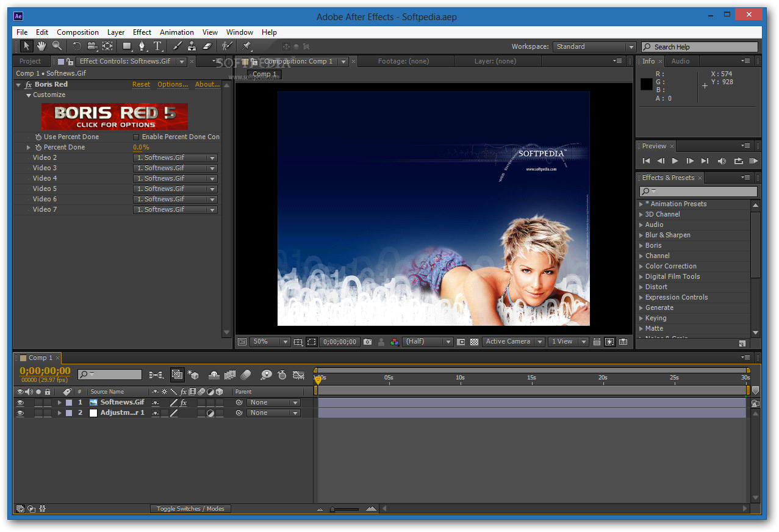779x532 pixels.
Task: Open Video 7 layer dropdown
Action: click(x=175, y=210)
